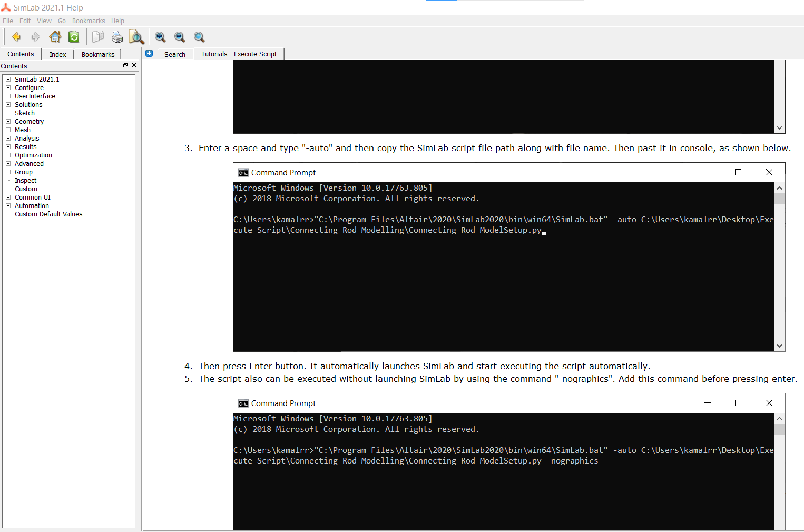This screenshot has height=532, width=804.
Task: Expand the Solutions tree node
Action: click(x=8, y=105)
